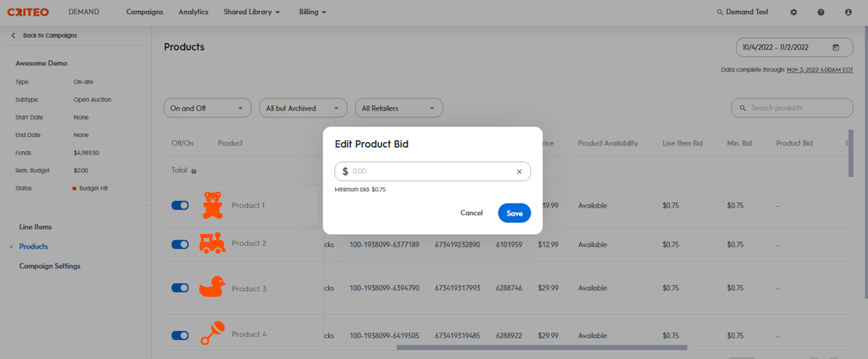Toggle the Product 2 switch
The width and height of the screenshot is (868, 359).
(180, 244)
